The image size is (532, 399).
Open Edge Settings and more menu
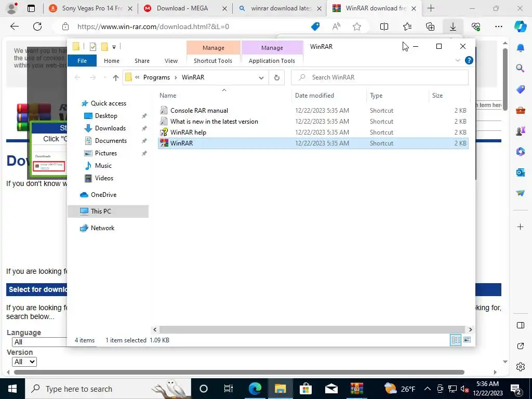tap(498, 26)
